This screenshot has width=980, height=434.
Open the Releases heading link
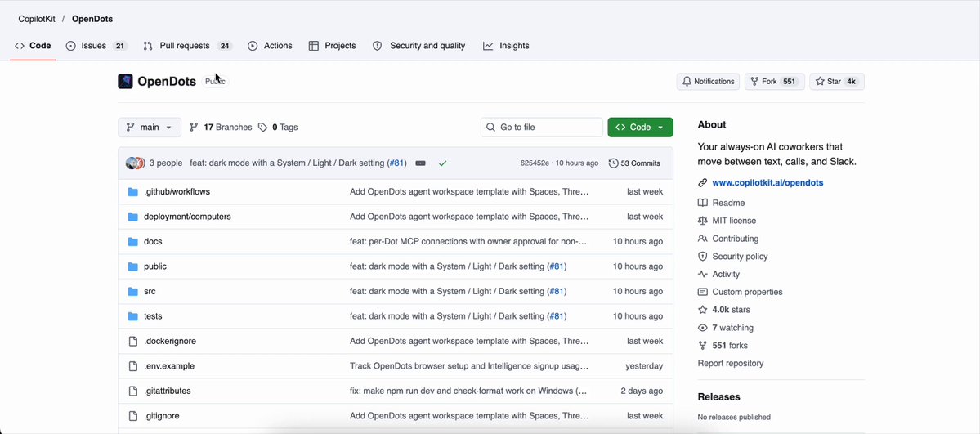[718, 397]
